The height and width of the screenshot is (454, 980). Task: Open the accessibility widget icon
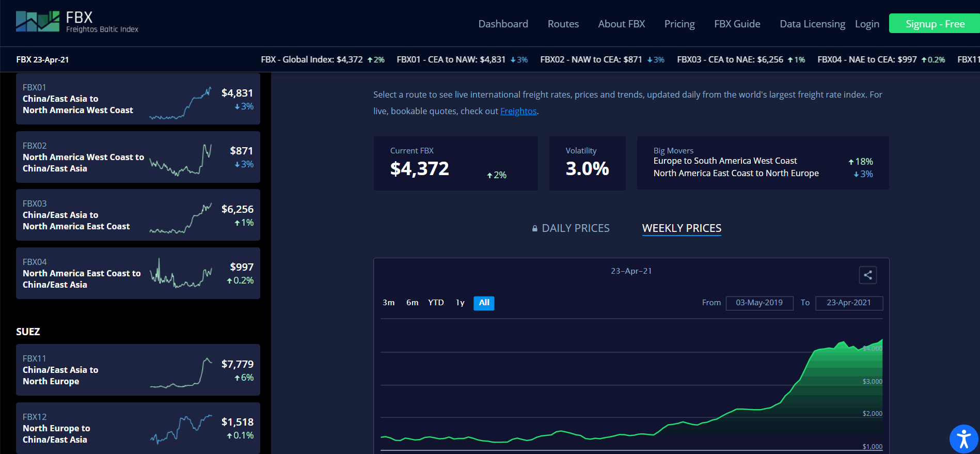point(963,439)
